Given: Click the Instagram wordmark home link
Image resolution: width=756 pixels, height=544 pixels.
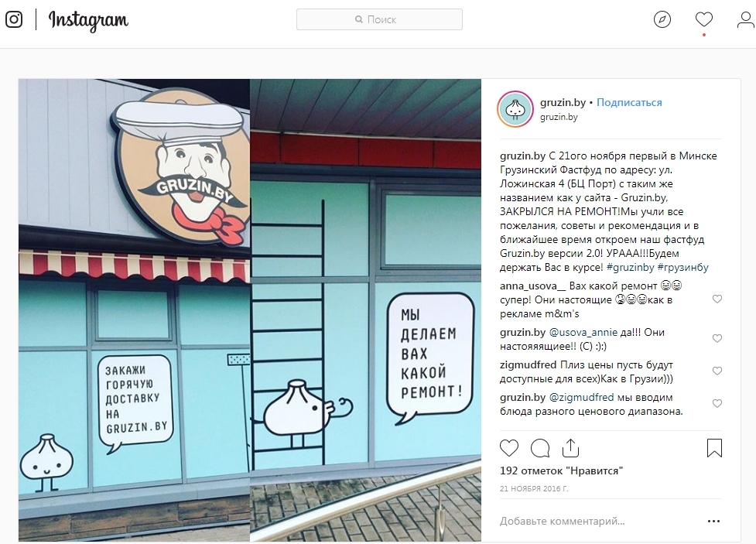Looking at the screenshot, I should [x=88, y=20].
